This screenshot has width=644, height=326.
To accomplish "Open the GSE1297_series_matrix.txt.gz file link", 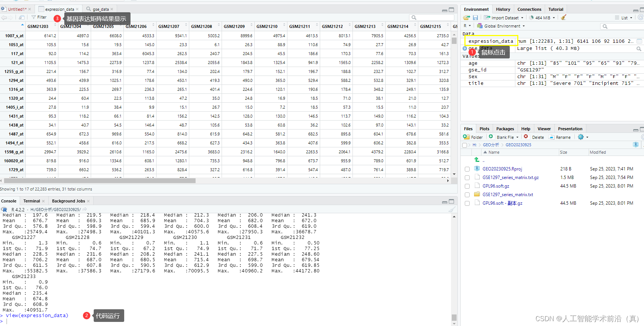I will (511, 178).
